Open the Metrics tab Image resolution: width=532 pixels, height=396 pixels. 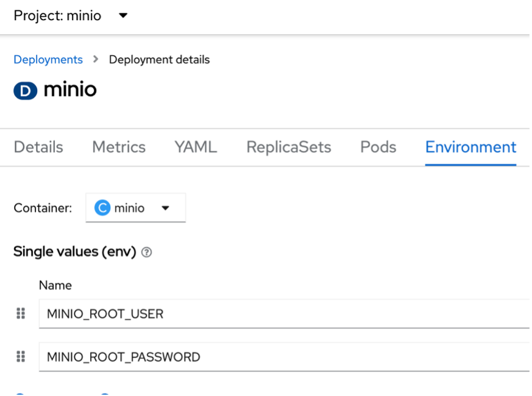tap(118, 147)
